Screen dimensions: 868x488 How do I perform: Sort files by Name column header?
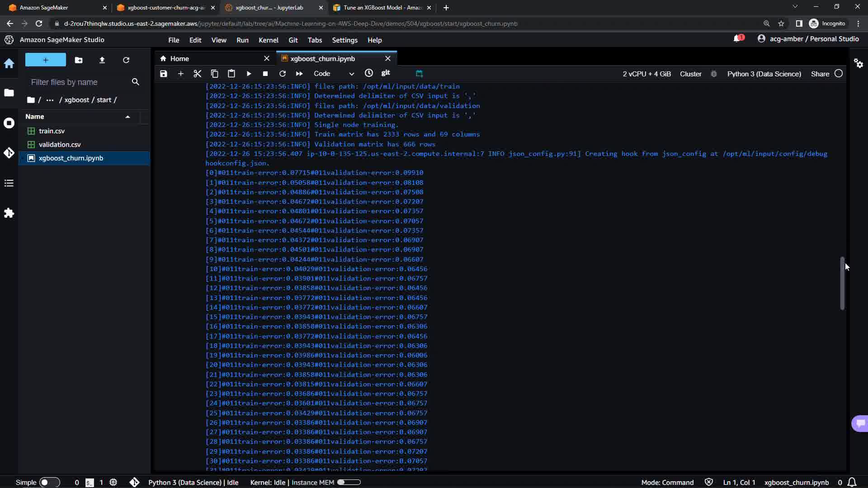(35, 117)
